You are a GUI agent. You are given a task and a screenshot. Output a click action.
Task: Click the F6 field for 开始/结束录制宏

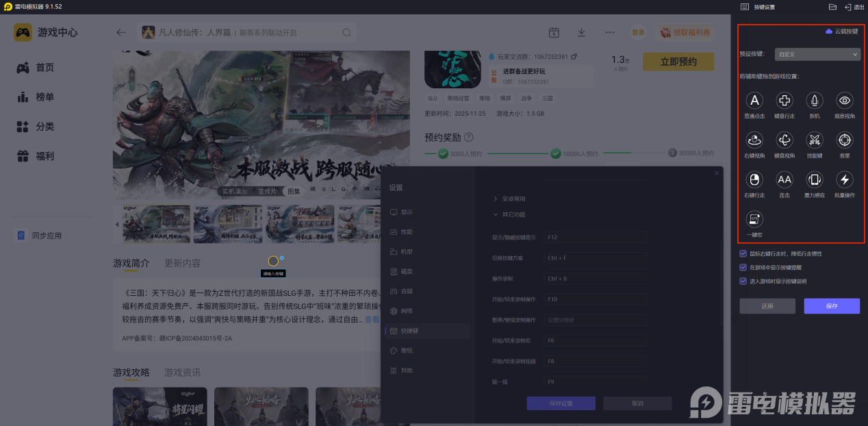pyautogui.click(x=596, y=340)
